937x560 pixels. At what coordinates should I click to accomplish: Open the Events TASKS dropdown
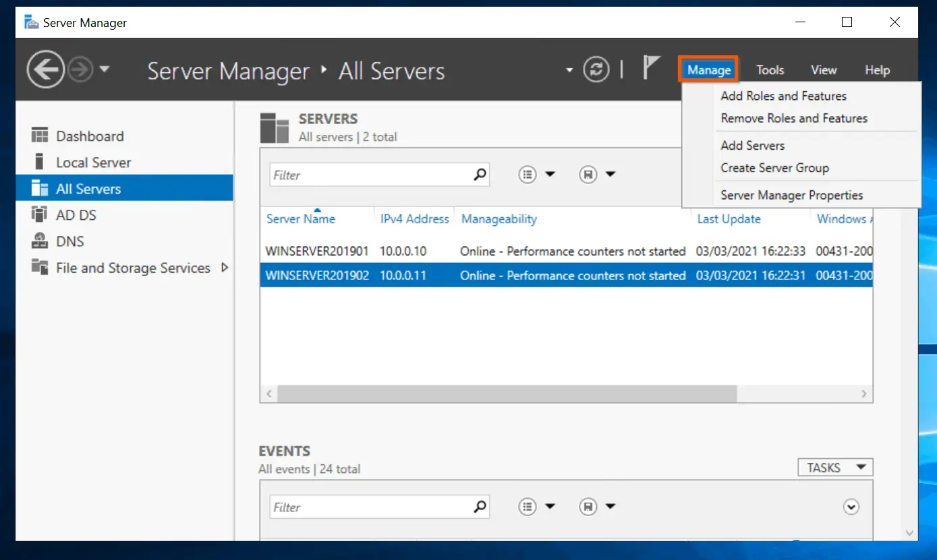click(835, 468)
